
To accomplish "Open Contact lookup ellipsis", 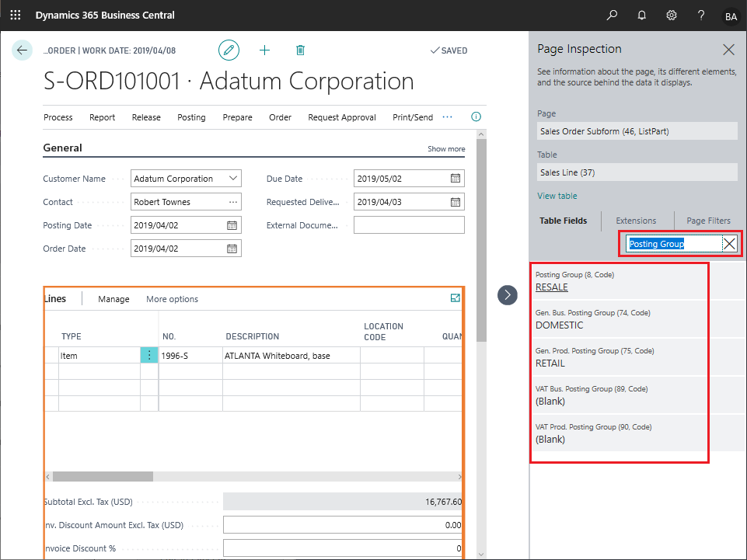I will [233, 202].
